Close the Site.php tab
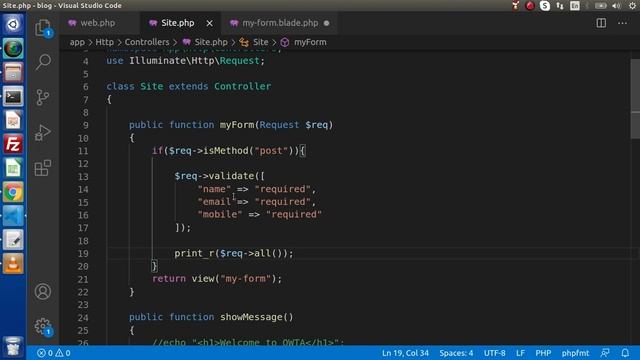 click(x=209, y=23)
